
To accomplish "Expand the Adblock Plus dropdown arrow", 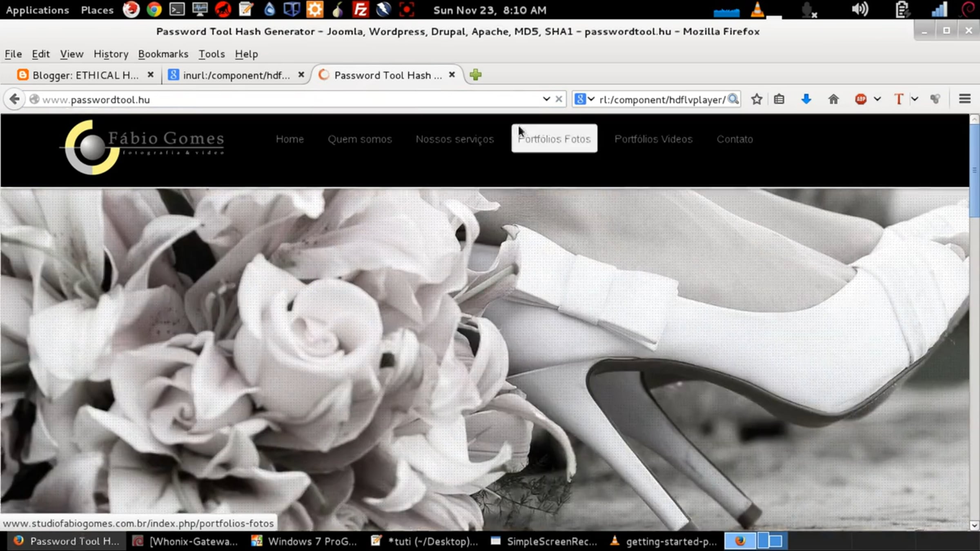I will [878, 99].
